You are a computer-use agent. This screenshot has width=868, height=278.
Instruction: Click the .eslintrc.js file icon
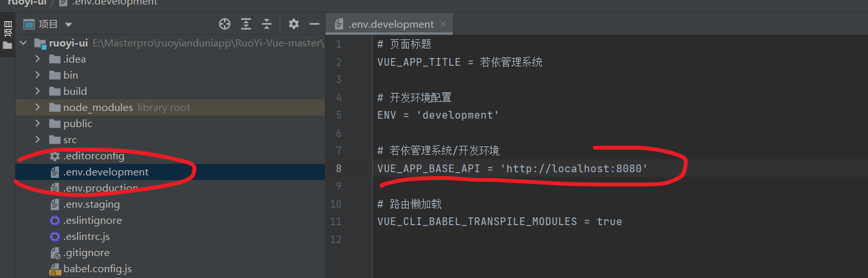[x=55, y=237]
